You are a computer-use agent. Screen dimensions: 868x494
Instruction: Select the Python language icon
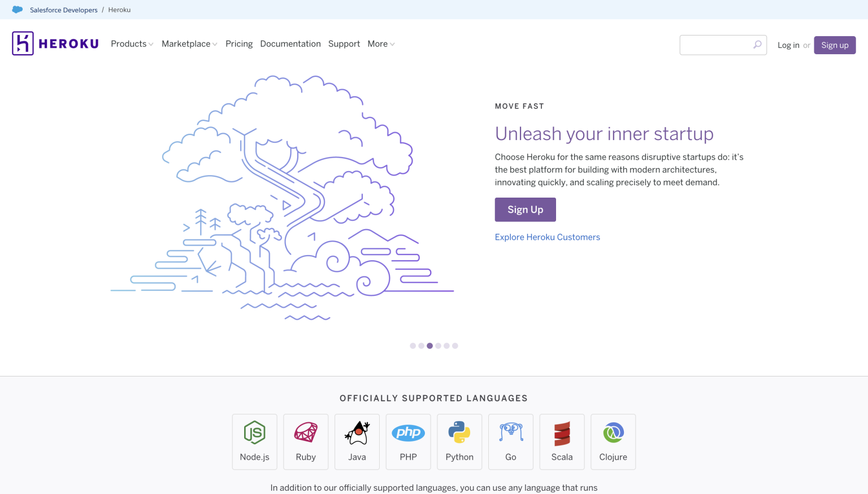(x=459, y=432)
